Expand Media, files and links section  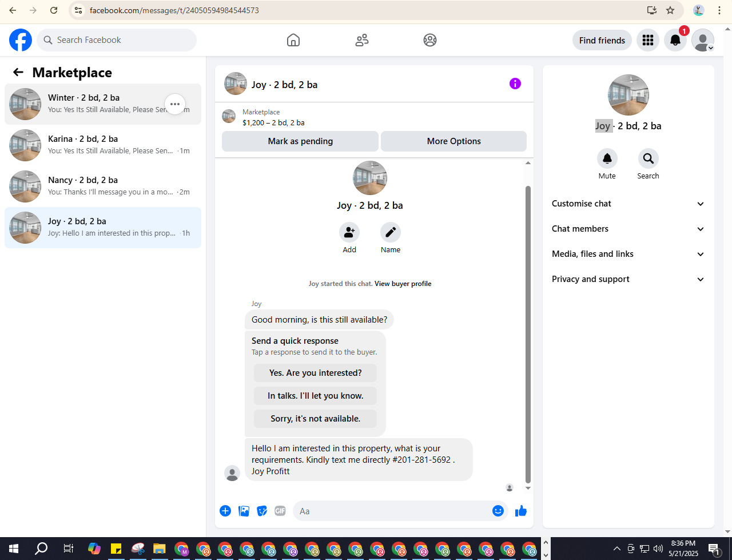(628, 254)
